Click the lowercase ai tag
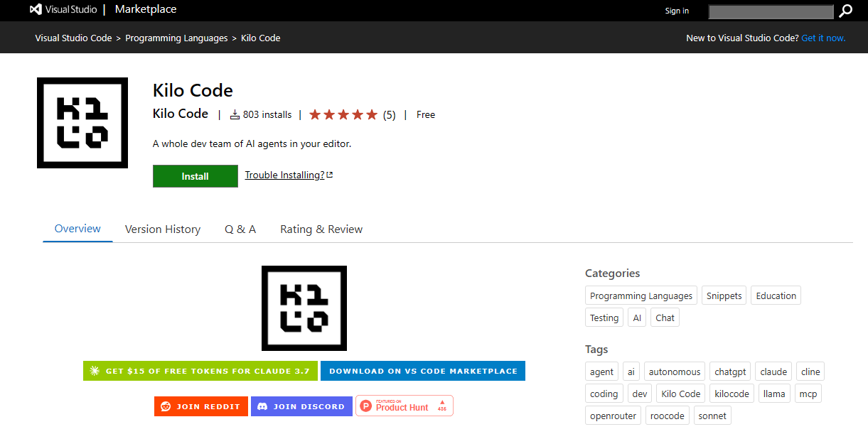Image resolution: width=868 pixels, height=439 pixels. pyautogui.click(x=631, y=372)
